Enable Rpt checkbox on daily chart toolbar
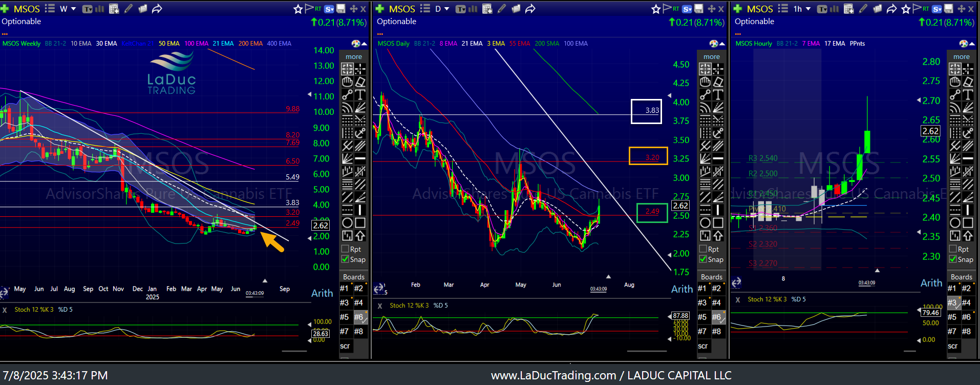 pyautogui.click(x=703, y=249)
